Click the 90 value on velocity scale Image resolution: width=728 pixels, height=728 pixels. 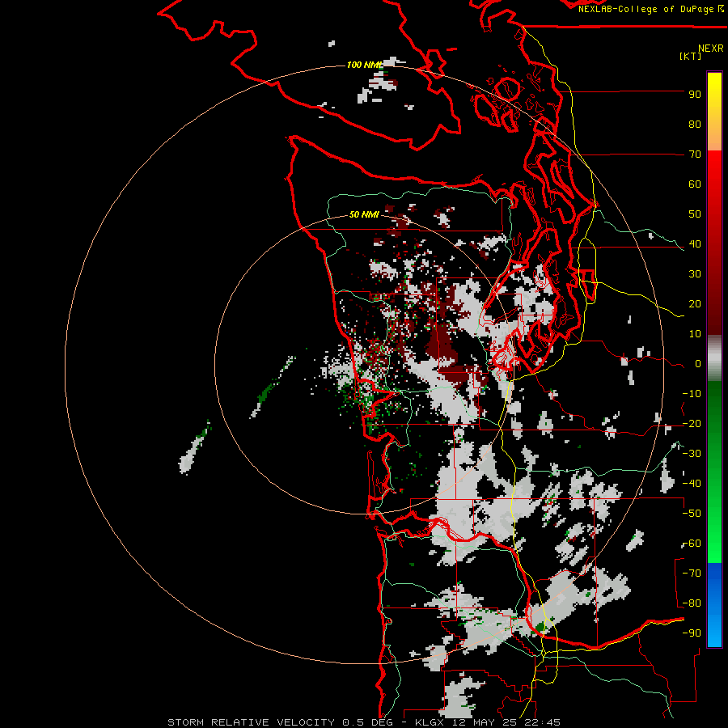coord(695,95)
